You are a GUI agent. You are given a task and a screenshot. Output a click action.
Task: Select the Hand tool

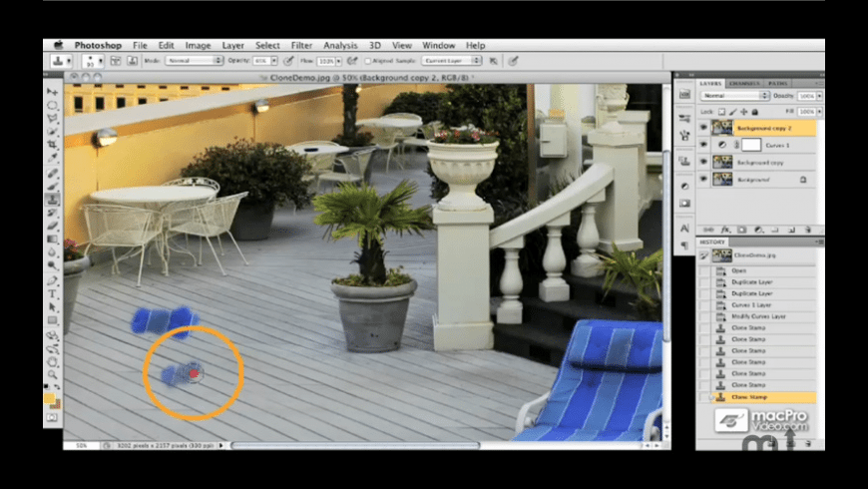[x=53, y=362]
